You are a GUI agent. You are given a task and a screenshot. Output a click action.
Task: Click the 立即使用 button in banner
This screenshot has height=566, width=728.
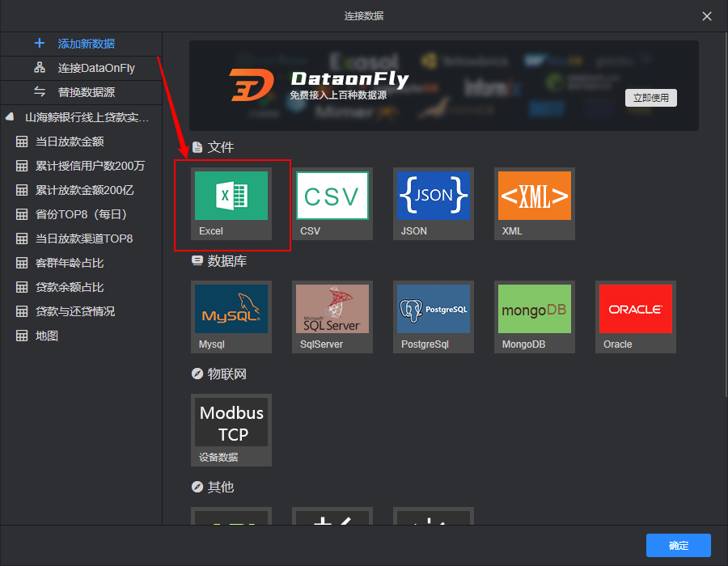pos(650,98)
